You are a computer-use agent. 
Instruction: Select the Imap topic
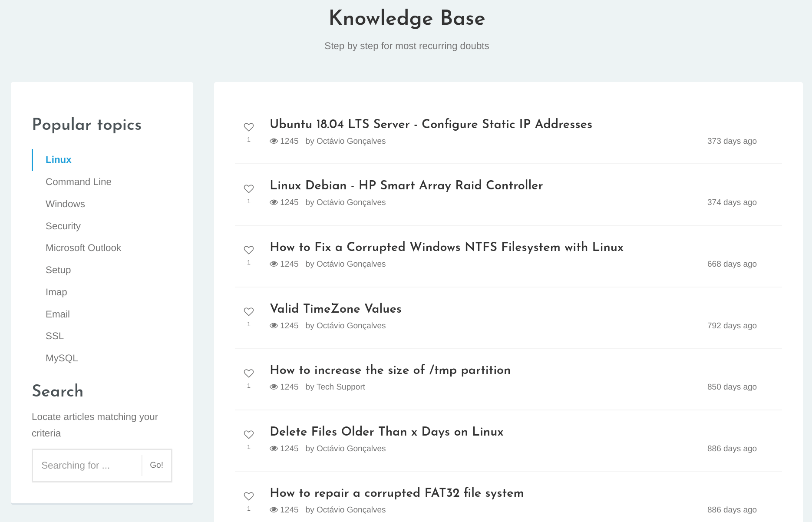coord(56,292)
